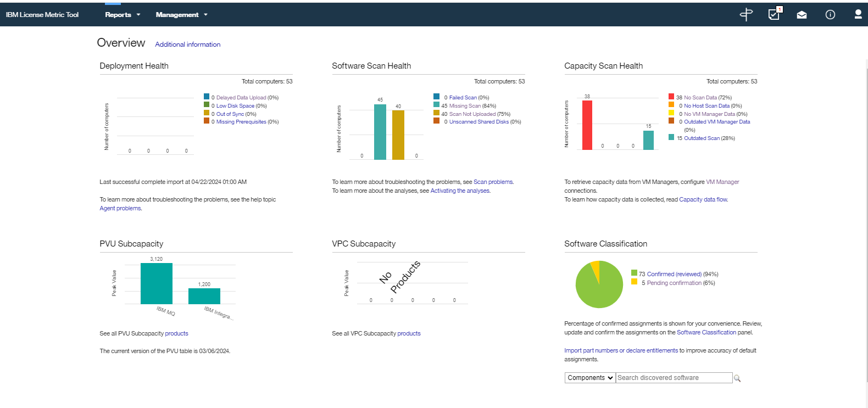Viewport: 868px width, 408px height.
Task: Open the PVU Subcapacity products link
Action: click(x=176, y=333)
